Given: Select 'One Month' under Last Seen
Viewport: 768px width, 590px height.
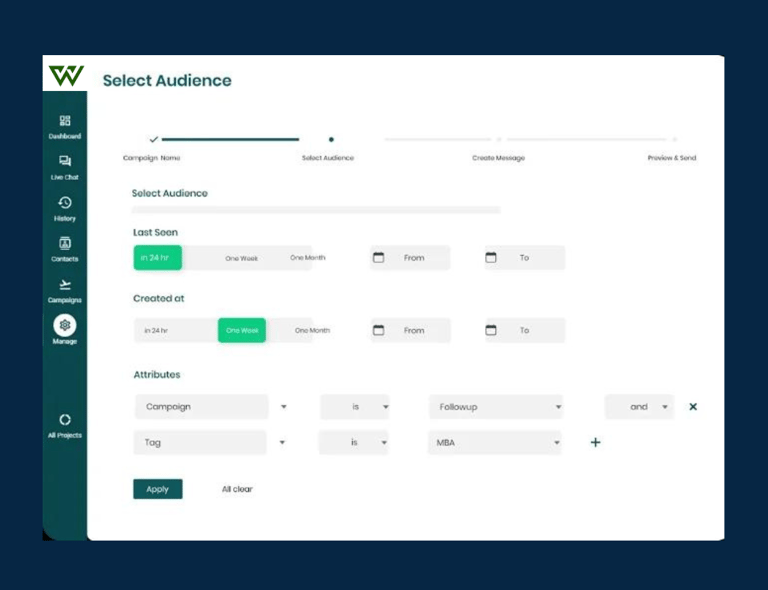Looking at the screenshot, I should [x=308, y=258].
